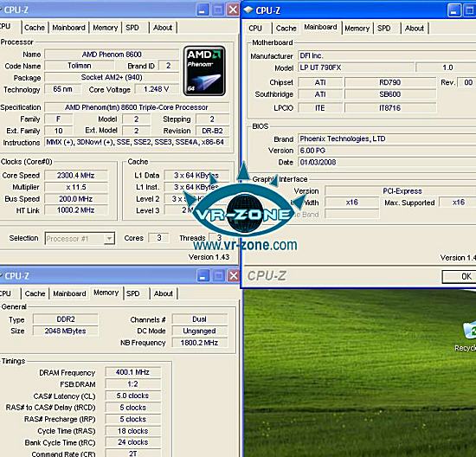Close the top-left CPU-Z window
The width and height of the screenshot is (476, 457).
[233, 10]
